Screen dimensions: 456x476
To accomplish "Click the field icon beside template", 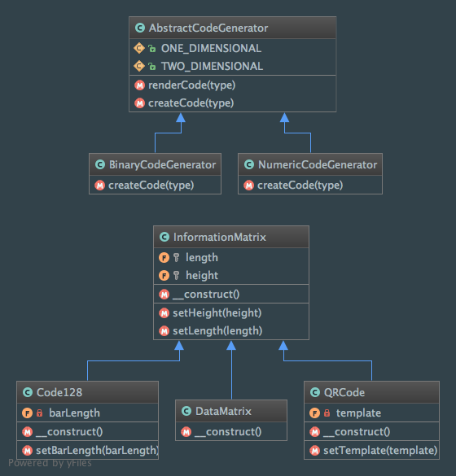I will click(315, 413).
